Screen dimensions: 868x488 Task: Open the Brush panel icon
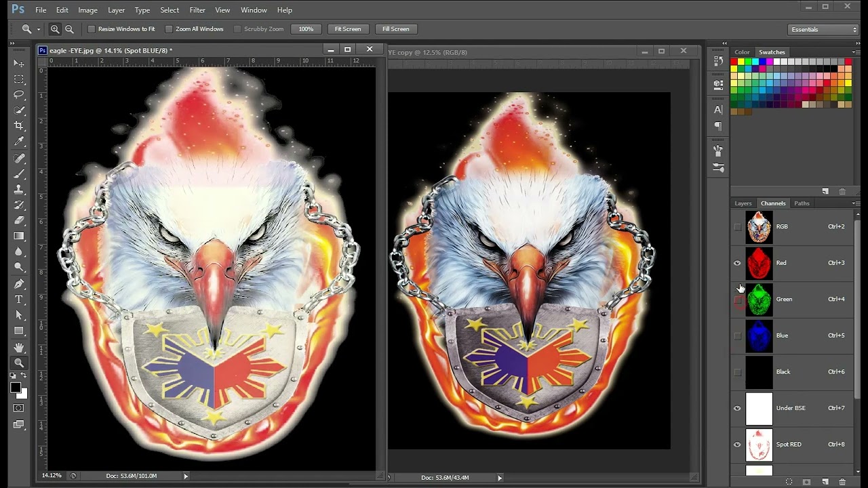(718, 167)
